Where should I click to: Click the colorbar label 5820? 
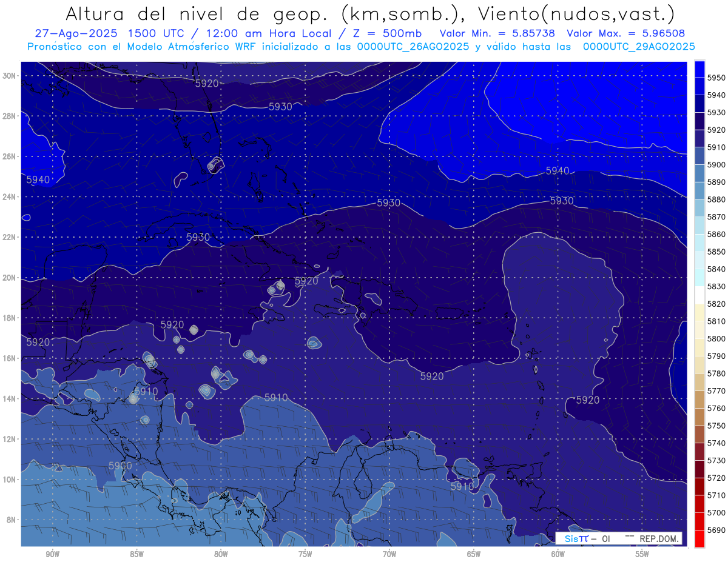pos(716,304)
